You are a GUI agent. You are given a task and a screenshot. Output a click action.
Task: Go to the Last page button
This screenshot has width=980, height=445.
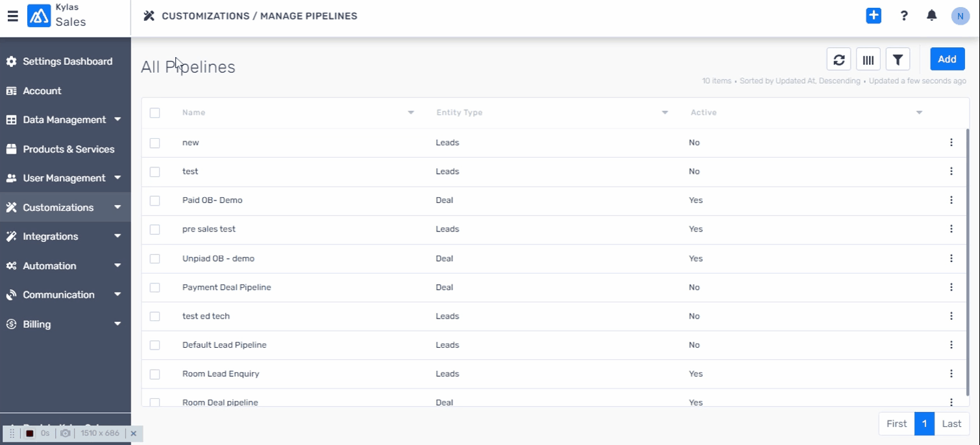click(x=951, y=424)
